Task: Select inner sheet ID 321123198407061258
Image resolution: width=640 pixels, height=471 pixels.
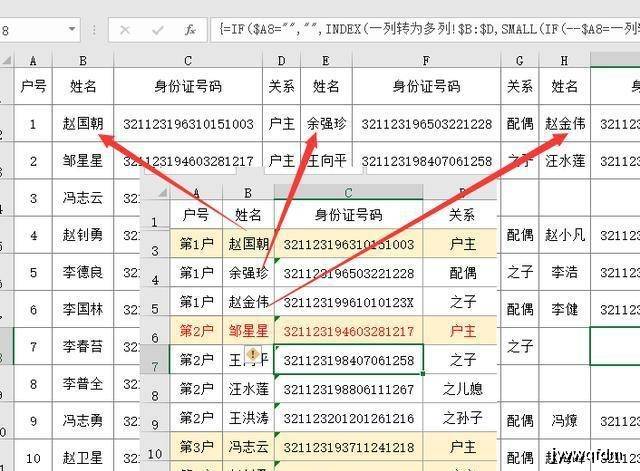Action: click(349, 360)
